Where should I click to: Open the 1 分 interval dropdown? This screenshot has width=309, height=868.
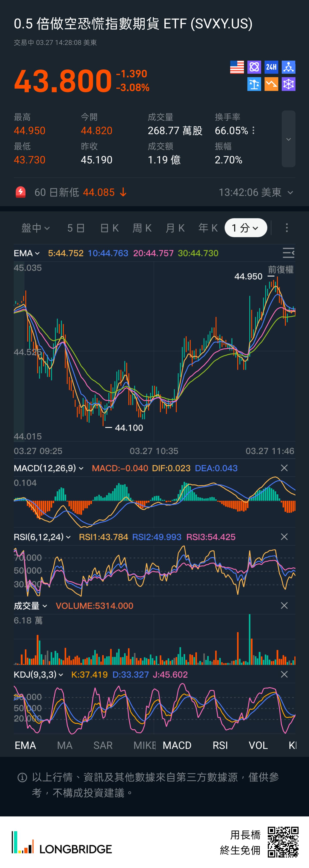(245, 228)
